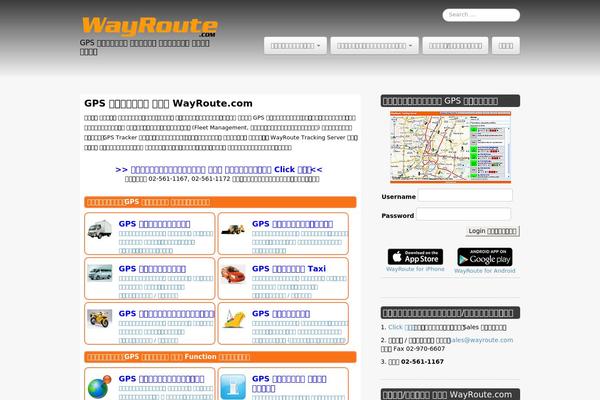The image size is (600, 400).
Task: Open second navigation dropdown menu
Action: tap(375, 46)
